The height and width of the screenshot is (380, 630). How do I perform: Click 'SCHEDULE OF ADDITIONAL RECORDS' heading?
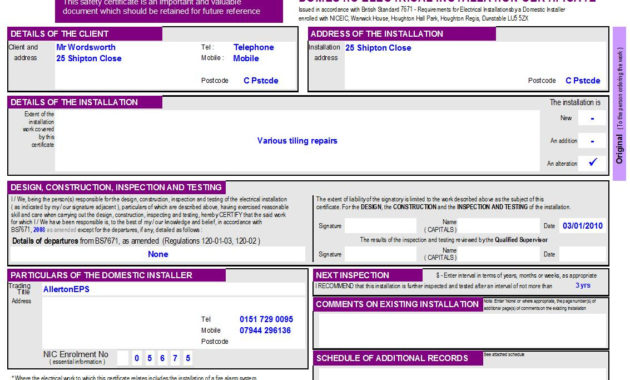coord(392,358)
